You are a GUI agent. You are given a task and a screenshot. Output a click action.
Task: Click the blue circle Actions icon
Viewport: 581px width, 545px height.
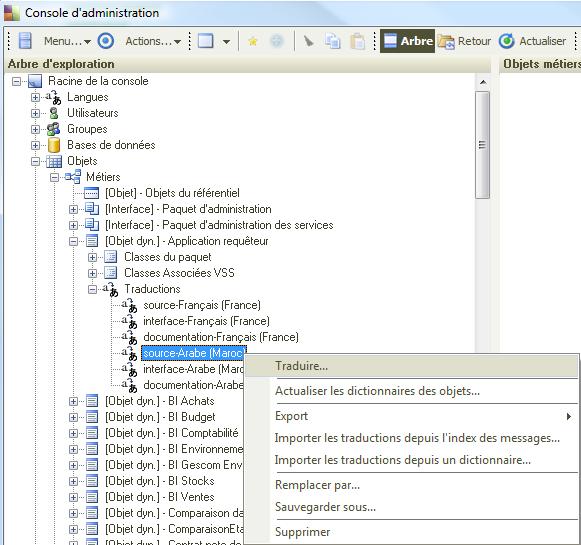click(106, 41)
